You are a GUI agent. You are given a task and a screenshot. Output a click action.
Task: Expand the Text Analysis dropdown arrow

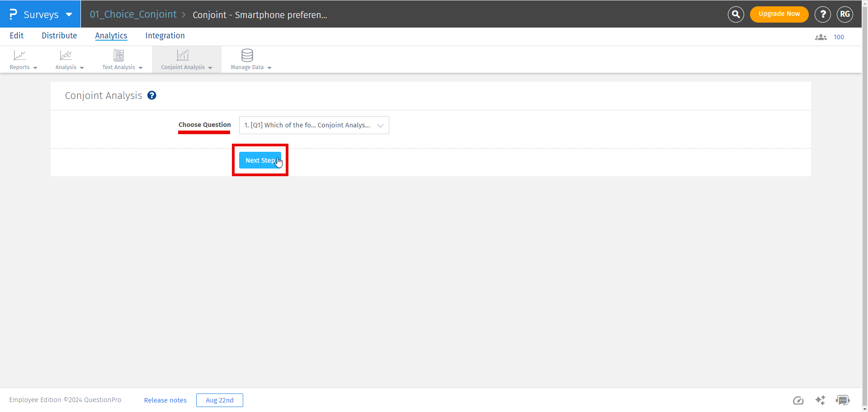click(x=141, y=68)
